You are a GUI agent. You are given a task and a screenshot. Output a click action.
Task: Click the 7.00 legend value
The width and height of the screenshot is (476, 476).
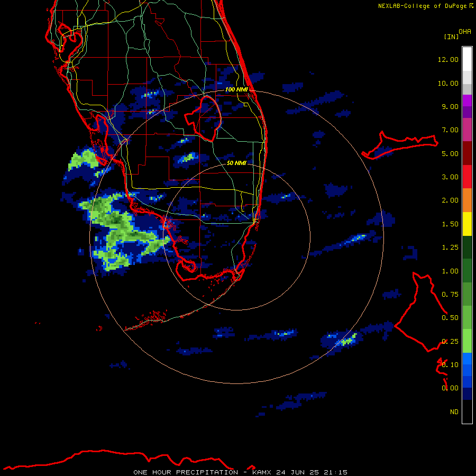tap(450, 130)
